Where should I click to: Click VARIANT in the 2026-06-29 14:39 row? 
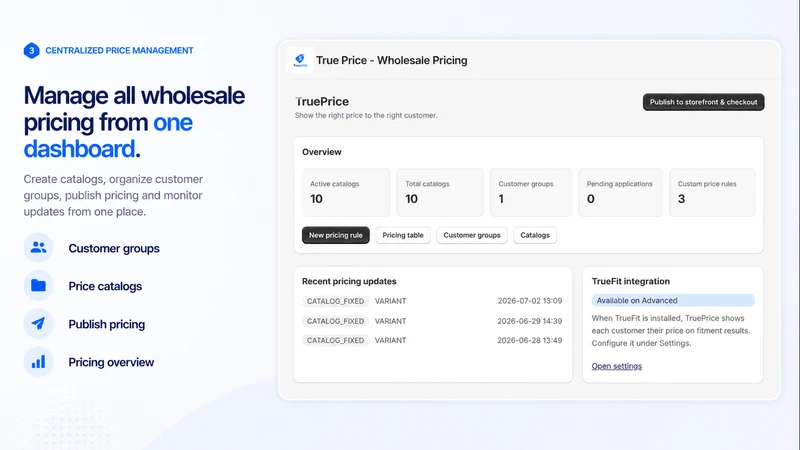pyautogui.click(x=390, y=321)
